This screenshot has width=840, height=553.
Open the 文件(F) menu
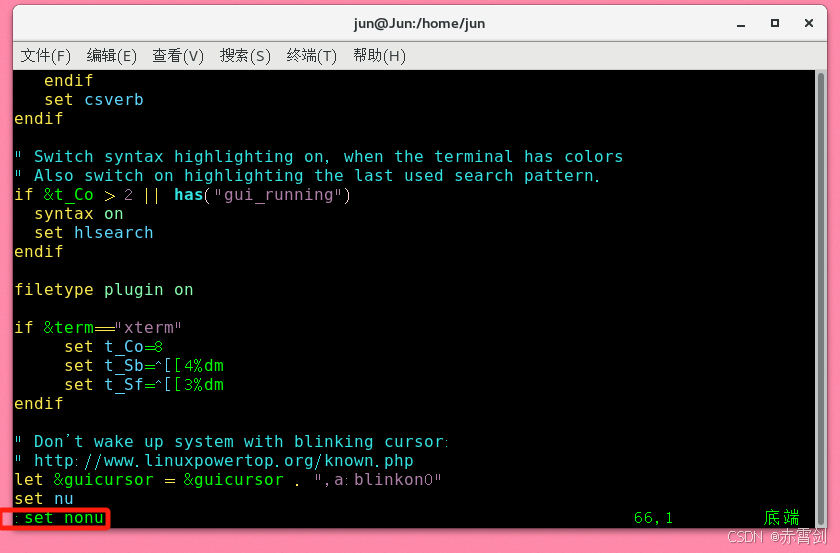coord(46,56)
